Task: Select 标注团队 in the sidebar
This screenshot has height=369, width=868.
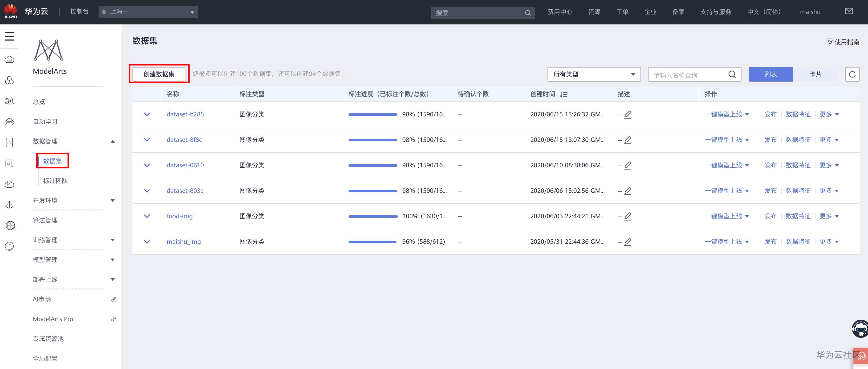Action: pyautogui.click(x=56, y=181)
